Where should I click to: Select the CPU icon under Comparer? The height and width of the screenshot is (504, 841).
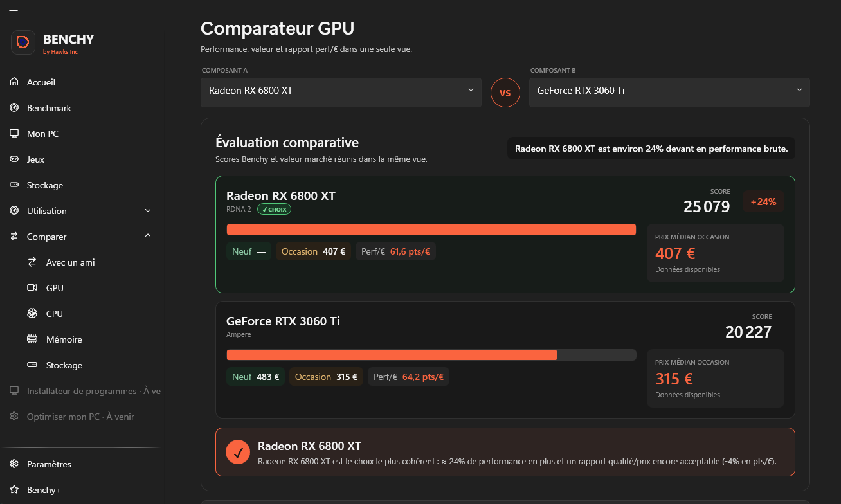32,314
